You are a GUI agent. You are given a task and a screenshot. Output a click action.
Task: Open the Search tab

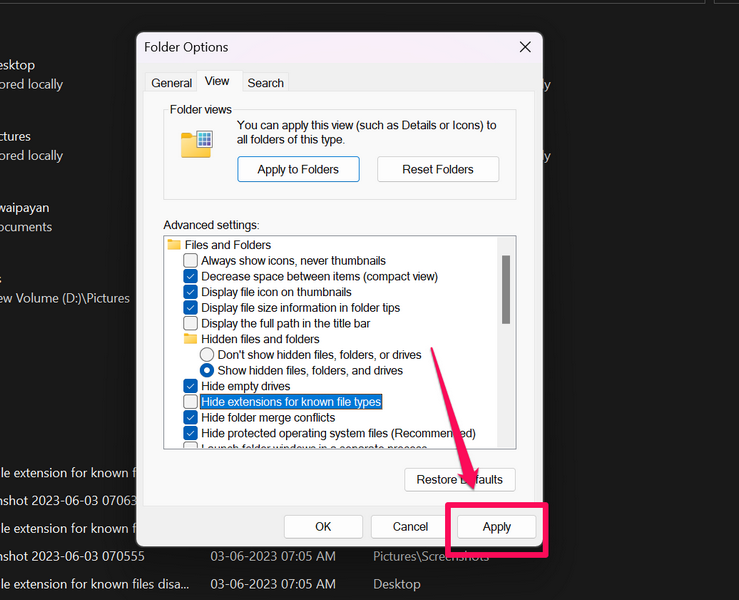(265, 83)
